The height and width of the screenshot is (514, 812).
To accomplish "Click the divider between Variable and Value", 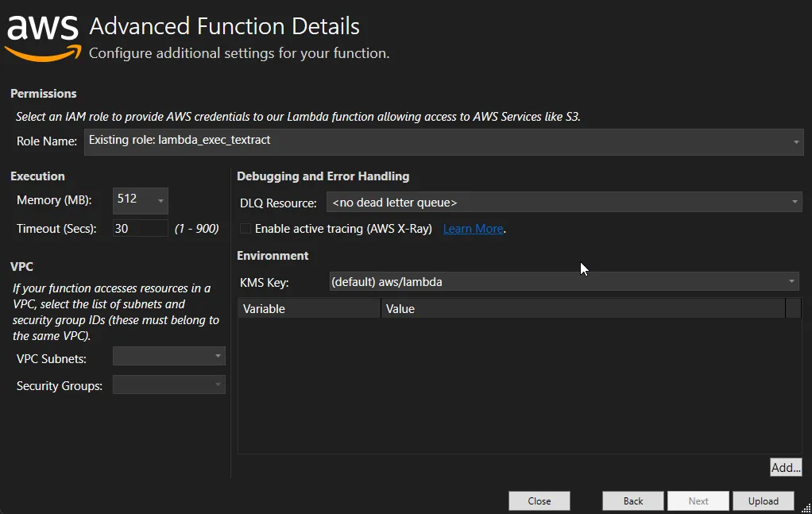I will (x=381, y=309).
